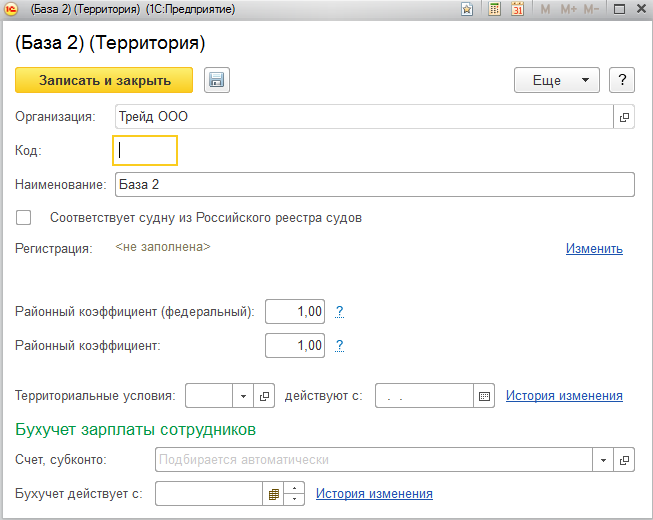Click the open icon beside Территориальные условия

coord(265,396)
